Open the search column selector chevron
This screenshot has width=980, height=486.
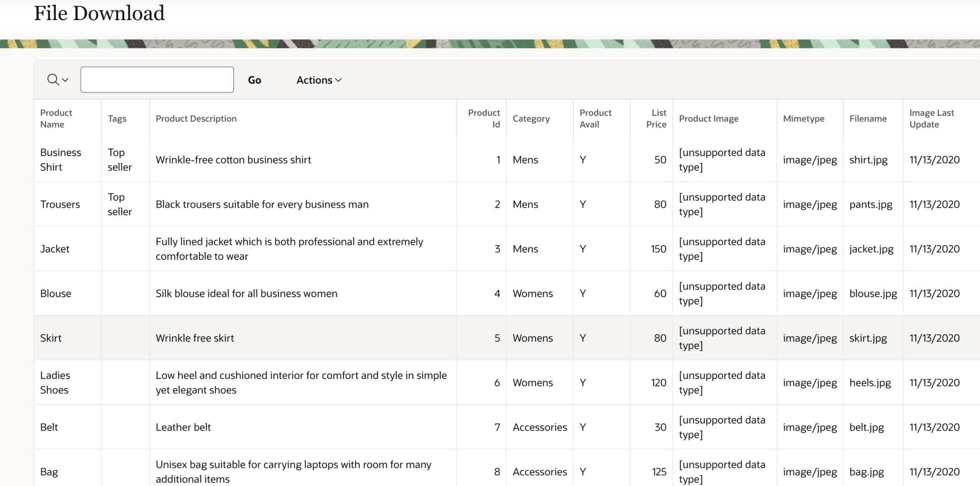[64, 80]
